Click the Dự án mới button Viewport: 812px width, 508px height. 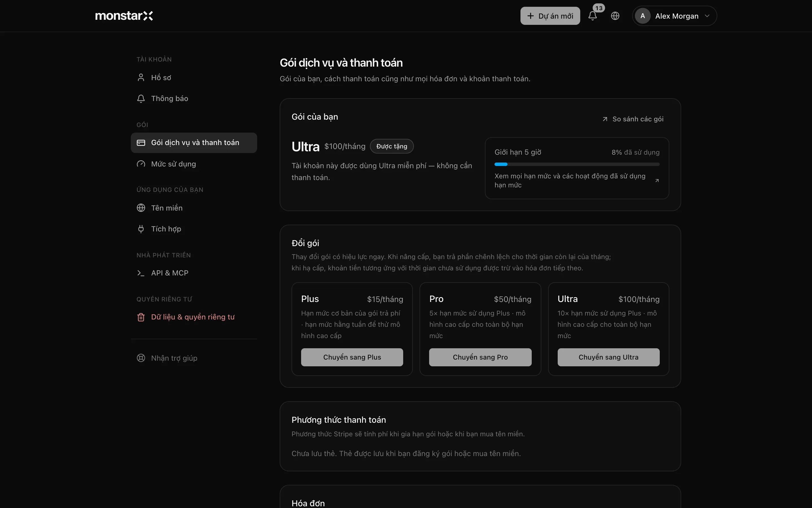coord(550,16)
